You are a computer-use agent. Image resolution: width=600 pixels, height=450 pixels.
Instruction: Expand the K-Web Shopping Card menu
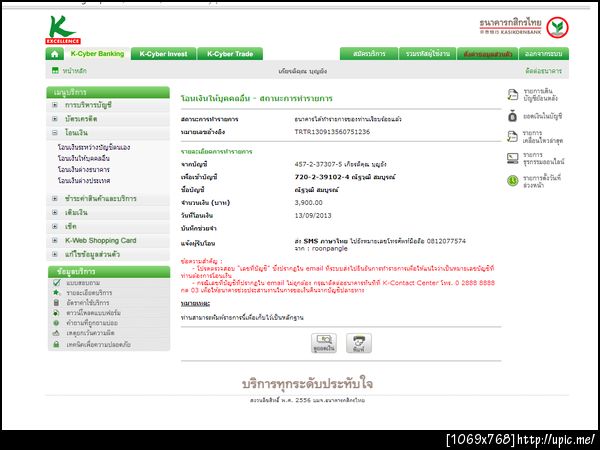click(55, 240)
